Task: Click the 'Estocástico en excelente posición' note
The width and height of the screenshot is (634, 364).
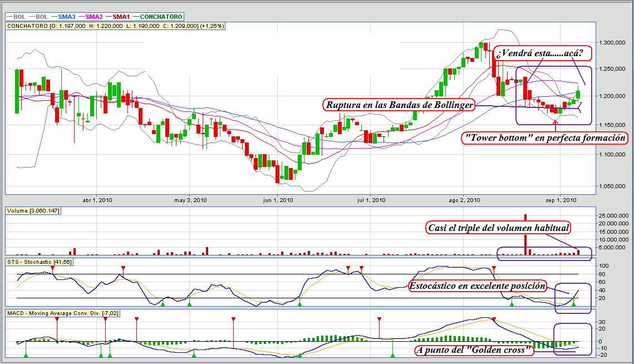Action: 477,286
